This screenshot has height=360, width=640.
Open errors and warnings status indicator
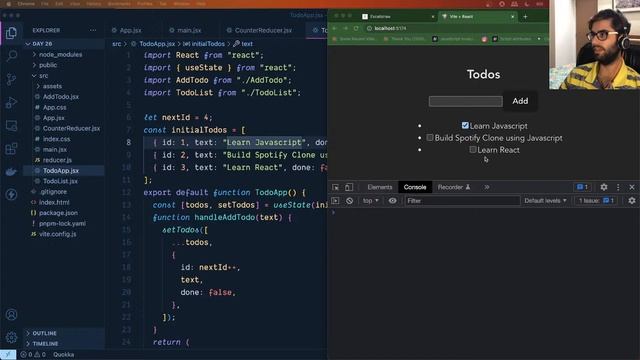pos(33,354)
